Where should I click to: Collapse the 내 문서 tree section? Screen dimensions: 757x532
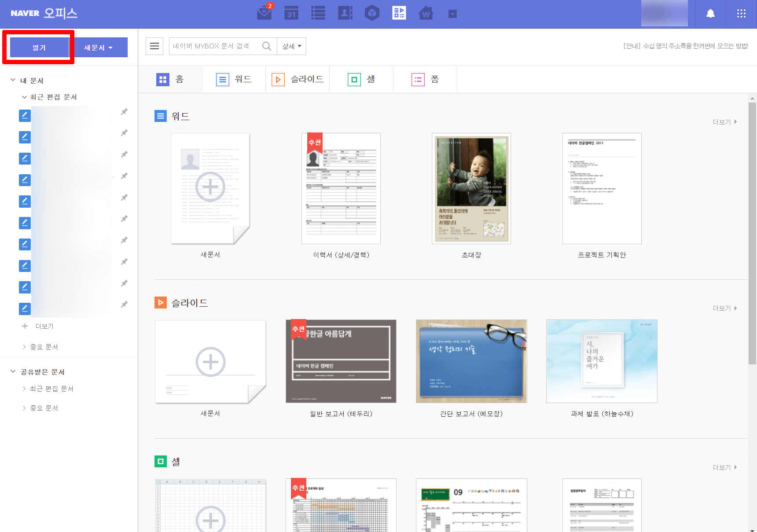coord(13,81)
